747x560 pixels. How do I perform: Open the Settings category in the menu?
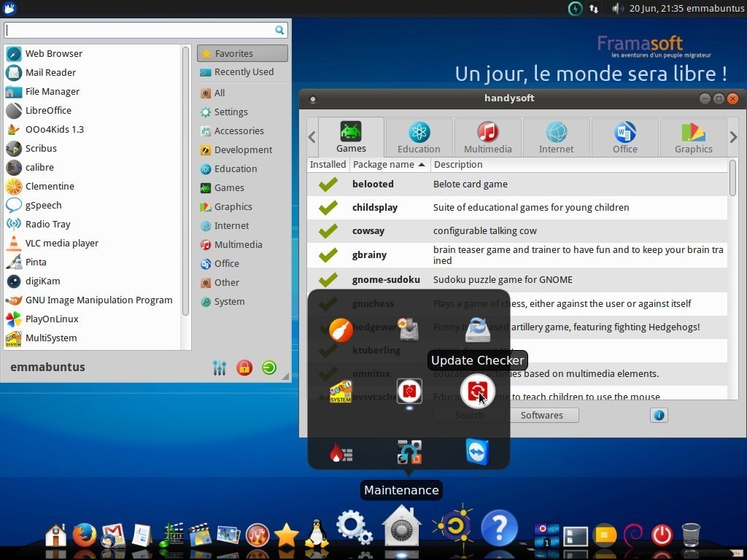[242, 112]
